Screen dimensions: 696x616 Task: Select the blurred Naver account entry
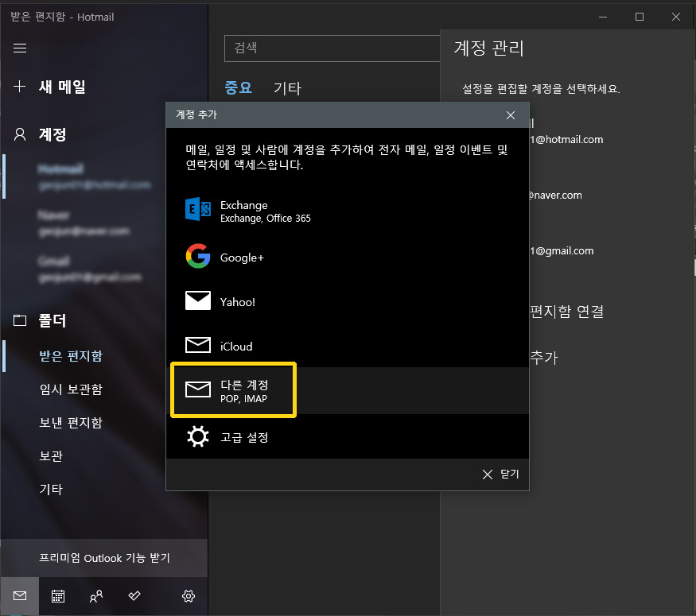(84, 223)
